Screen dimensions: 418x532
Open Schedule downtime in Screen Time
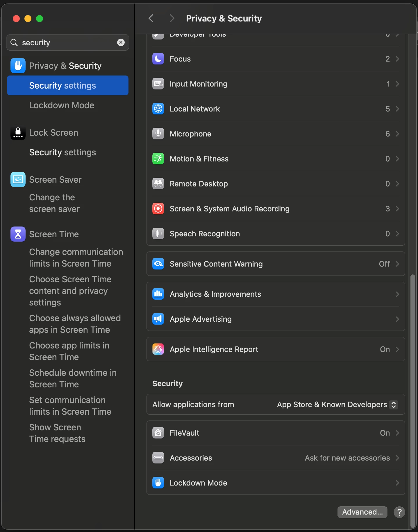tap(73, 378)
